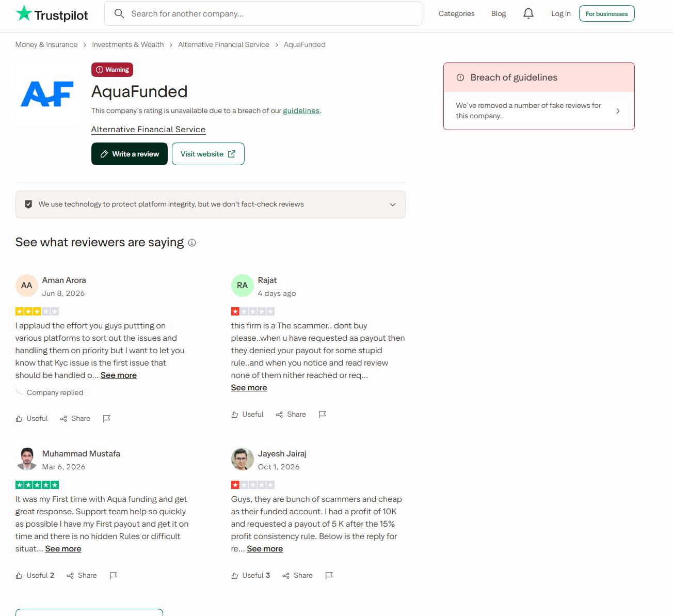Click the info icon beside reviewers heading
Image resolution: width=673 pixels, height=616 pixels.
[192, 243]
